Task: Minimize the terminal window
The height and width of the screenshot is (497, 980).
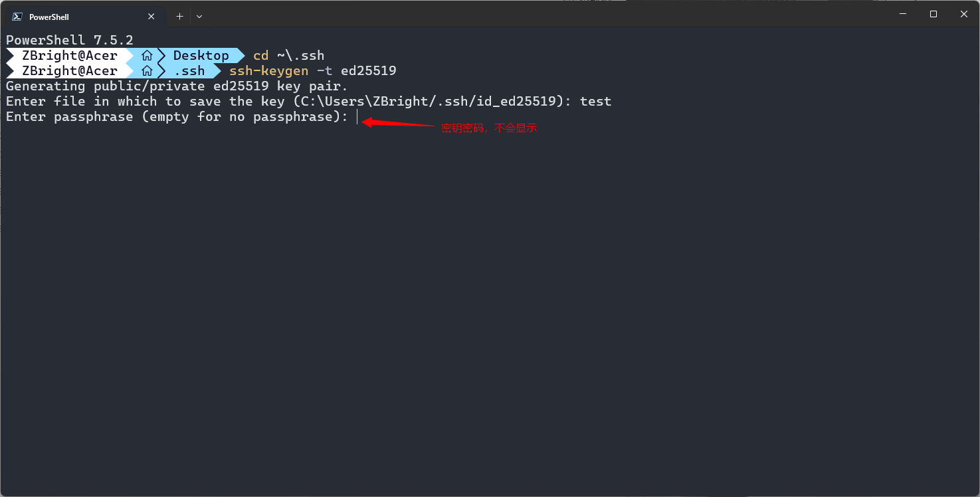Action: click(903, 14)
